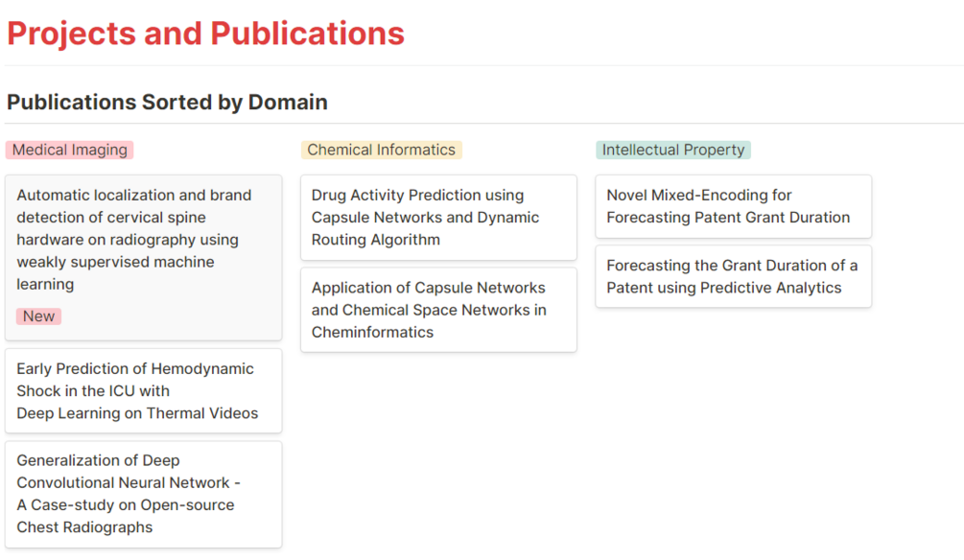Screen dimensions: 964x560
Task: Click the Publications Sorted by Domain heading
Action: (x=167, y=102)
